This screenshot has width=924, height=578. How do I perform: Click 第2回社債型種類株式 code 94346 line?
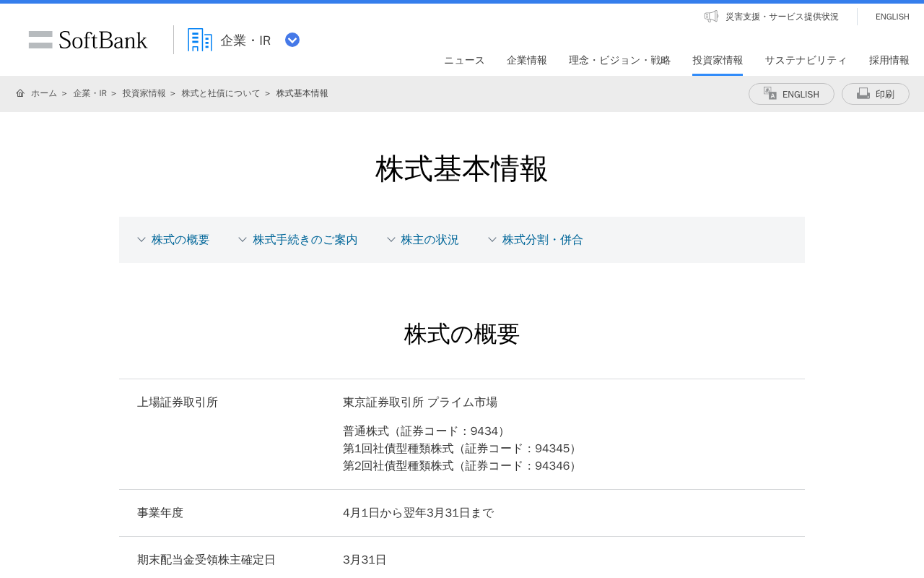click(x=462, y=466)
